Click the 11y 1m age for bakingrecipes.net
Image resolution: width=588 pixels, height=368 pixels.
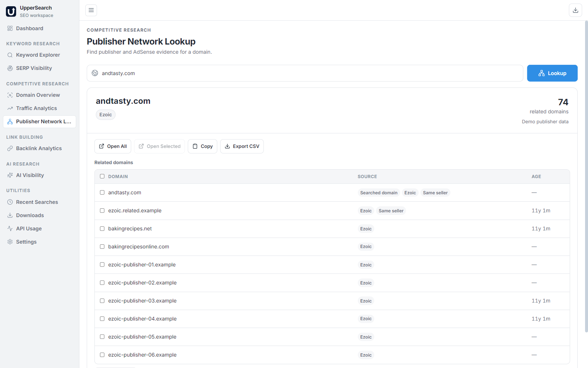[541, 229]
